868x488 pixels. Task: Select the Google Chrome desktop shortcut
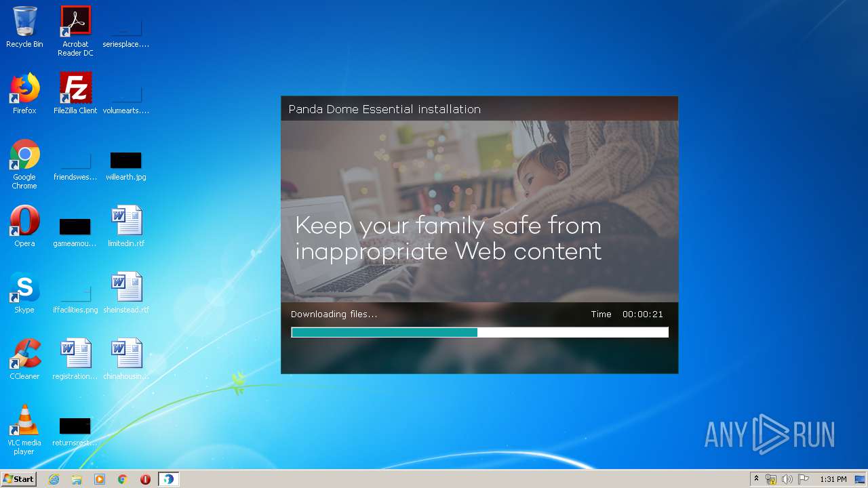(x=24, y=164)
